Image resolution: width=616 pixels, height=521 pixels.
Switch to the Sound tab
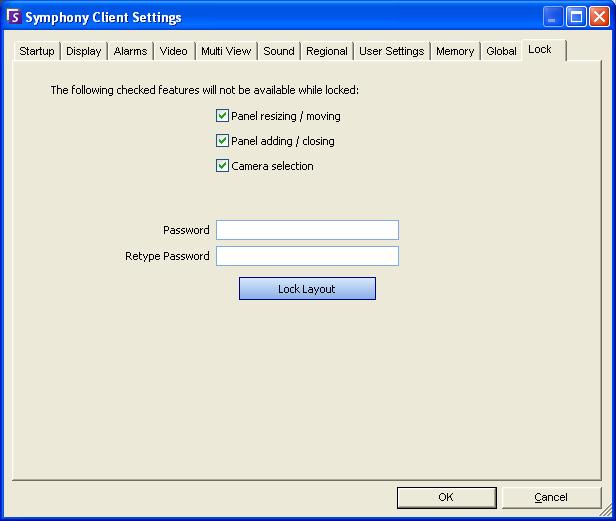(x=279, y=51)
